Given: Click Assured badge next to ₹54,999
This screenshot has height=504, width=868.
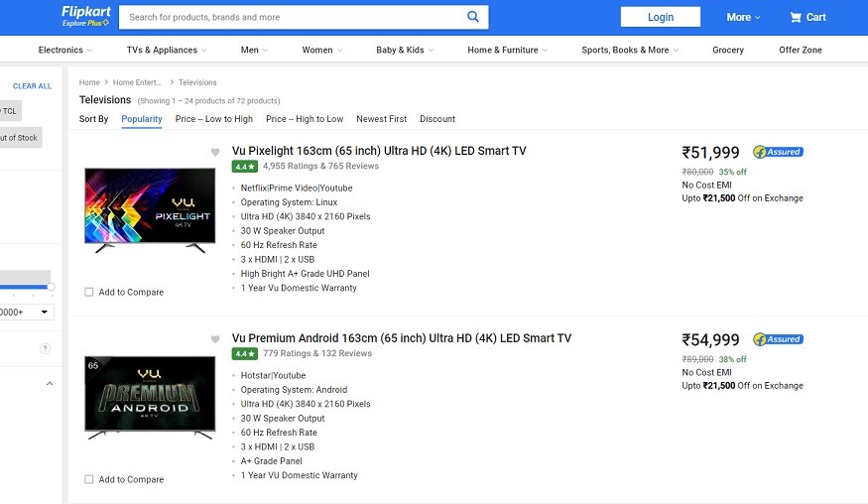Looking at the screenshot, I should click(x=779, y=339).
